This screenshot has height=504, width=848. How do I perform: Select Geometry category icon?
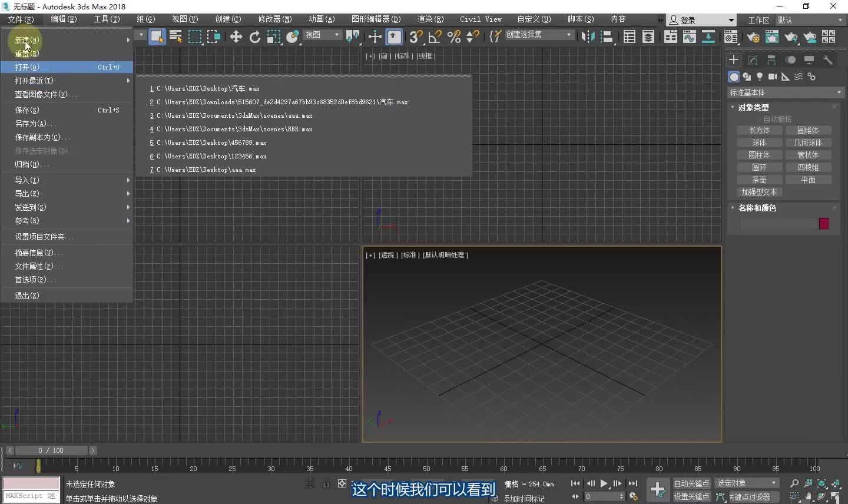pyautogui.click(x=734, y=77)
